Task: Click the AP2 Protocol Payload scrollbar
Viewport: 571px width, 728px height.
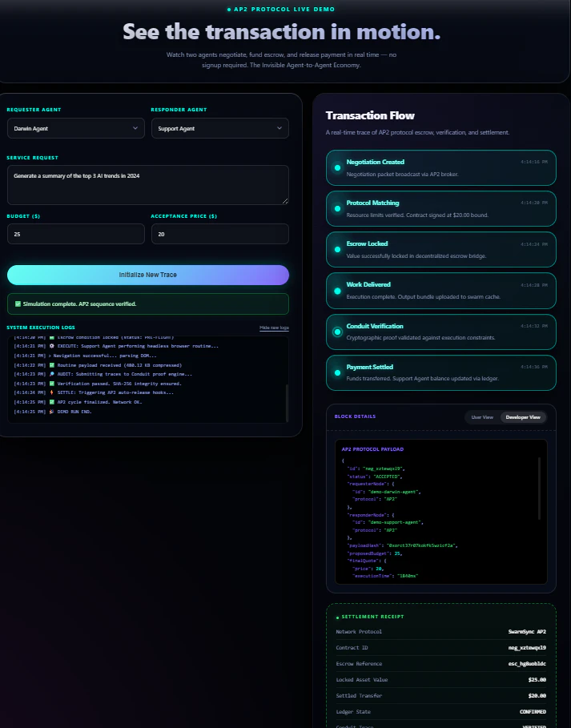Action: 539,488
